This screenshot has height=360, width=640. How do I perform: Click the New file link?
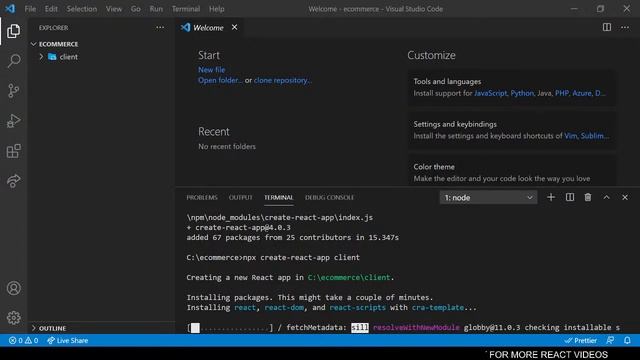(x=211, y=70)
